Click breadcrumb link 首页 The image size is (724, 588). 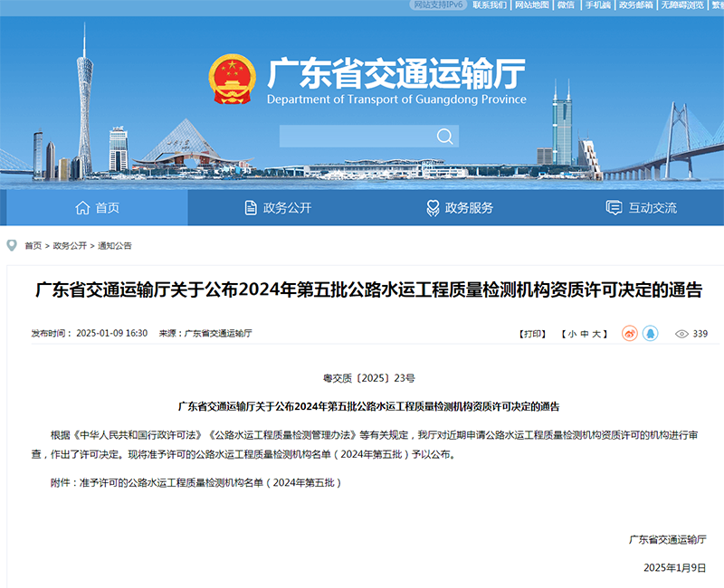tap(33, 245)
